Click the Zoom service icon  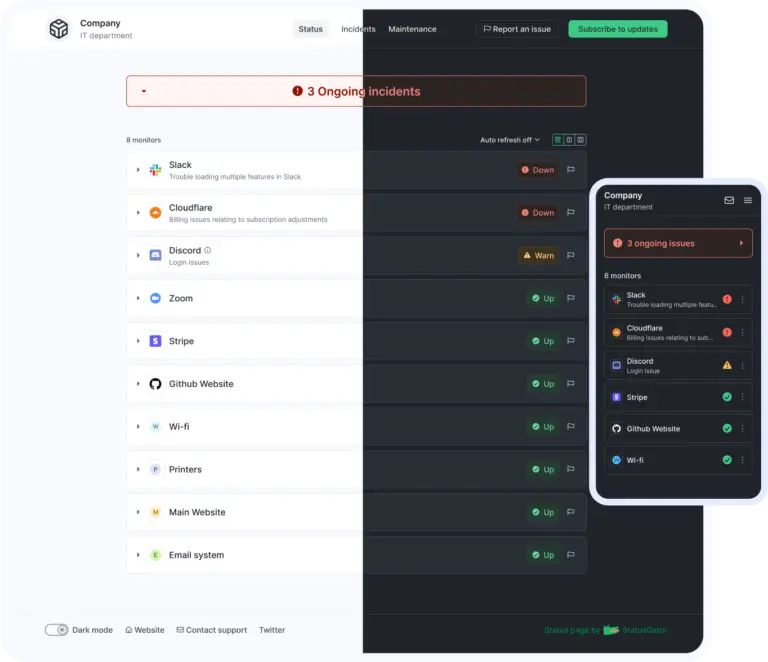coord(155,298)
